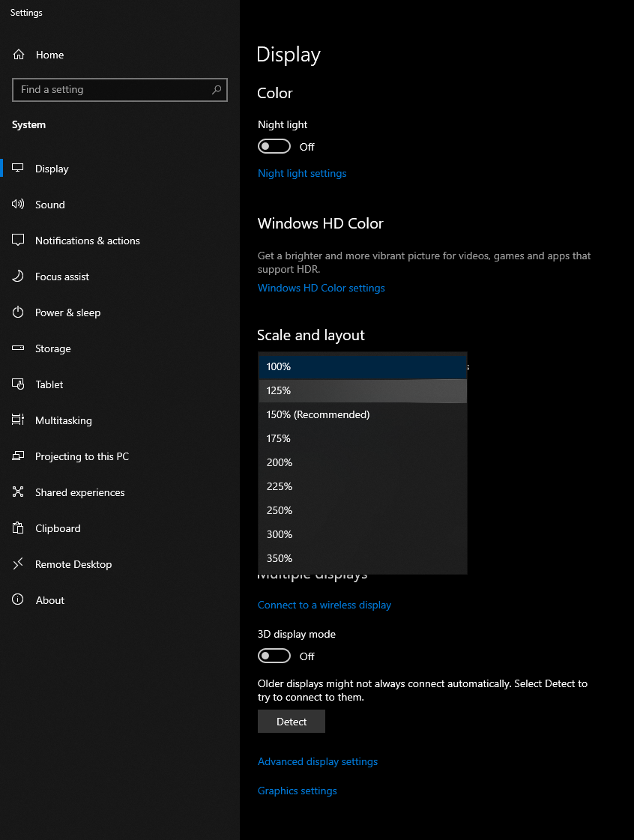
Task: Click the Home icon in sidebar
Action: (x=19, y=55)
